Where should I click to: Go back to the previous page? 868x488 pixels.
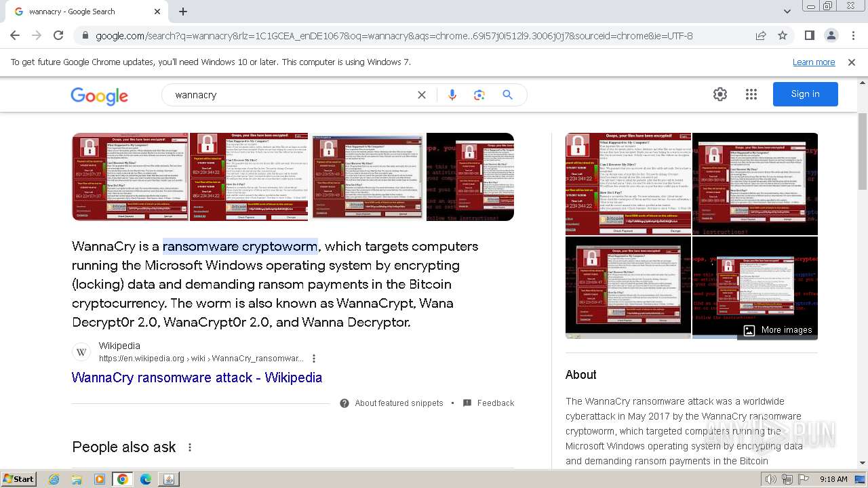click(15, 36)
